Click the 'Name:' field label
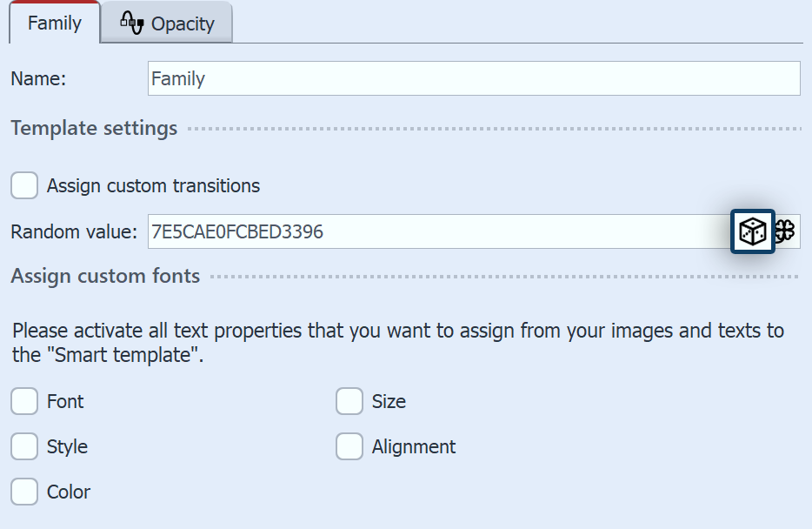Screen dimensions: 812x529 point(39,78)
